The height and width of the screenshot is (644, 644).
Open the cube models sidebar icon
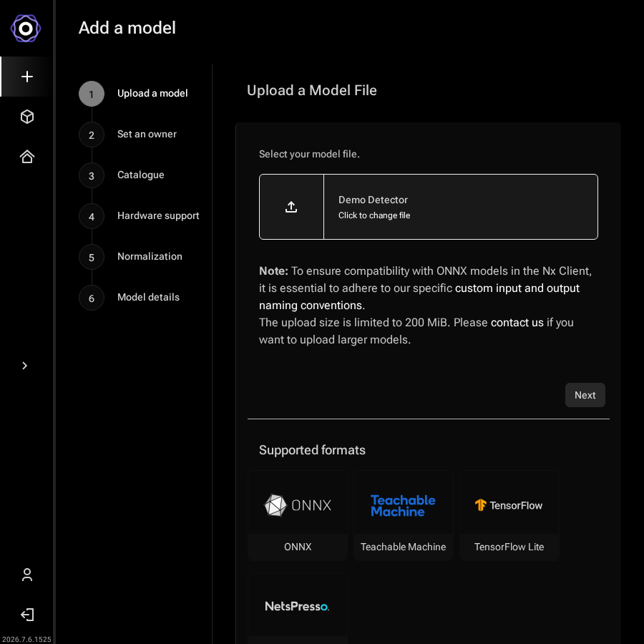27,117
